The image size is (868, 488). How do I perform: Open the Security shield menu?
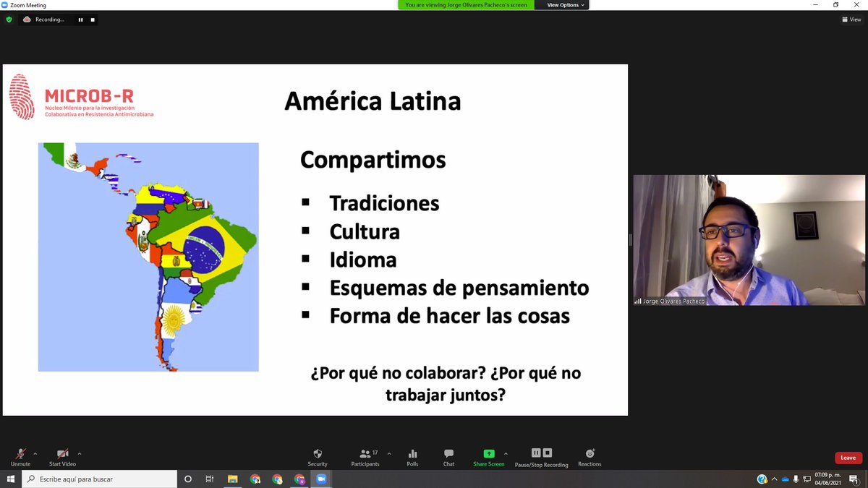point(318,457)
